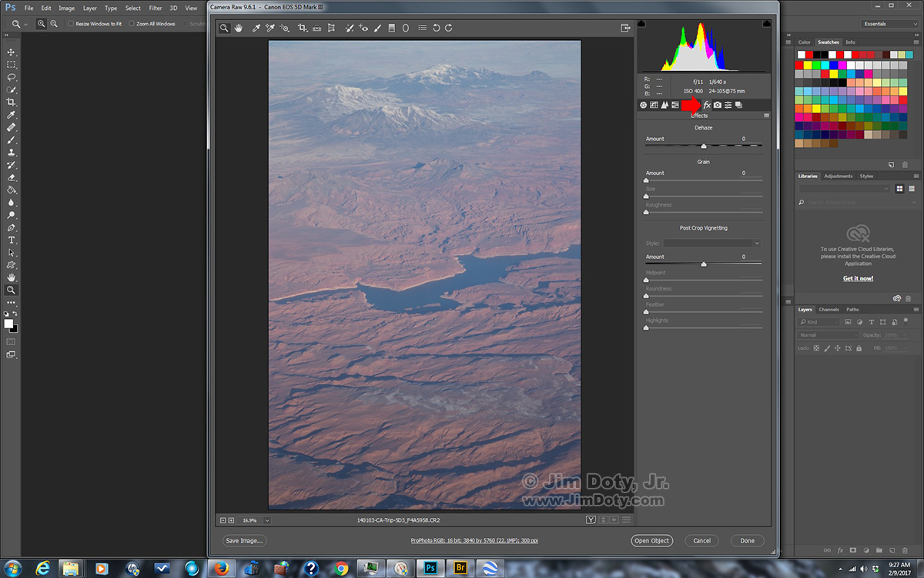Click zoom out minus button in Camera Raw
The width and height of the screenshot is (924, 578).
point(223,520)
